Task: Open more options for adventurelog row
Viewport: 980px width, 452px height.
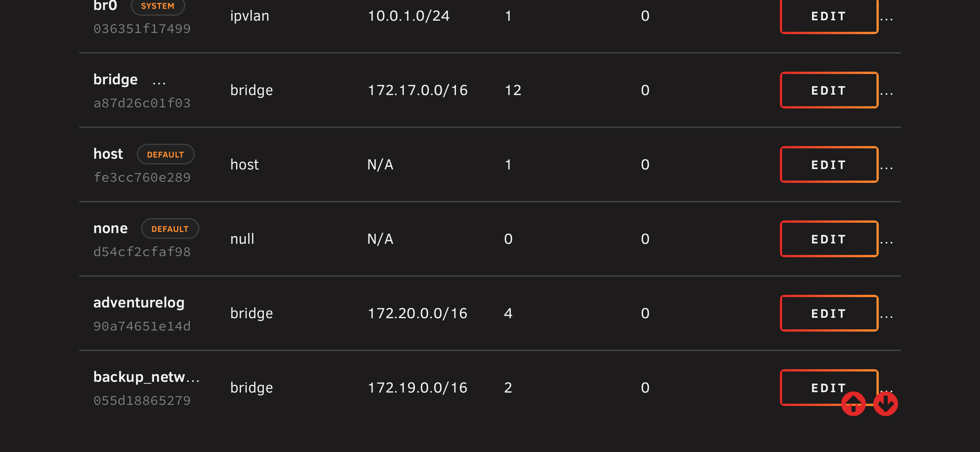Action: tap(886, 316)
